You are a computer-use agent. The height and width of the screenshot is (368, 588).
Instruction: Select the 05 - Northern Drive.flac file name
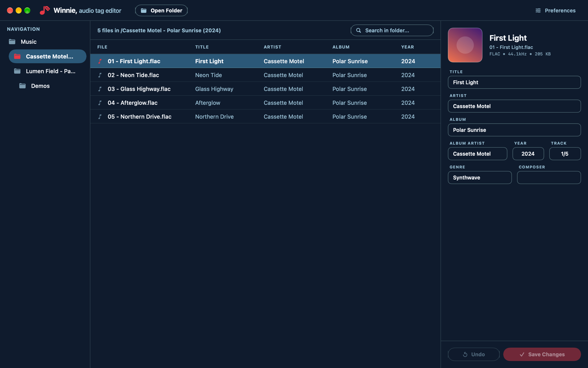(139, 117)
